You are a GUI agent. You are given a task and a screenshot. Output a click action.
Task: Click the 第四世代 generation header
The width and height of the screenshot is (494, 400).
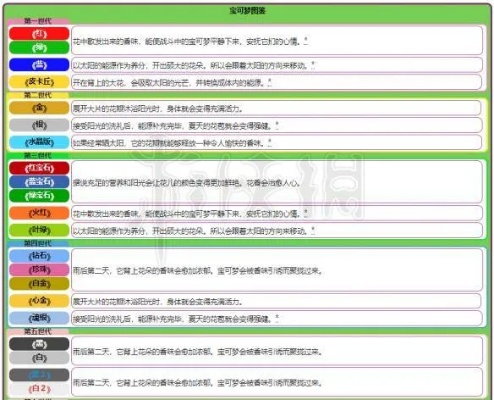coord(38,243)
